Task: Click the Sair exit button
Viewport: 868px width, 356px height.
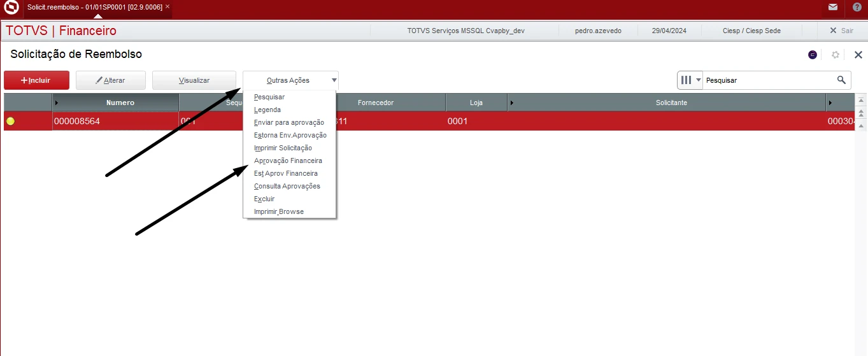Action: (x=841, y=31)
